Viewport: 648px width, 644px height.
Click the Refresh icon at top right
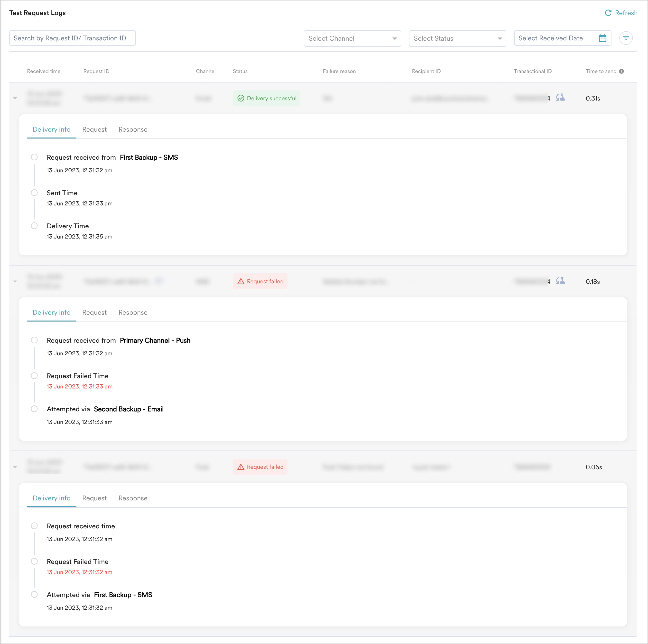pos(608,13)
